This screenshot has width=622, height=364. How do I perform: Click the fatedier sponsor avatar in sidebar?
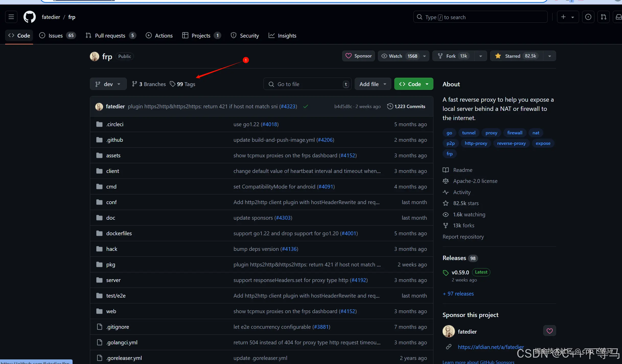(449, 331)
